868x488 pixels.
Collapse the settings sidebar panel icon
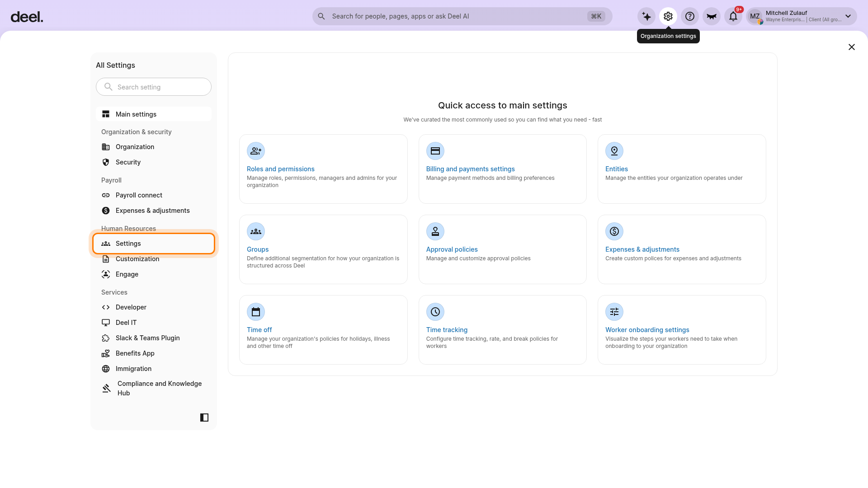pos(204,418)
